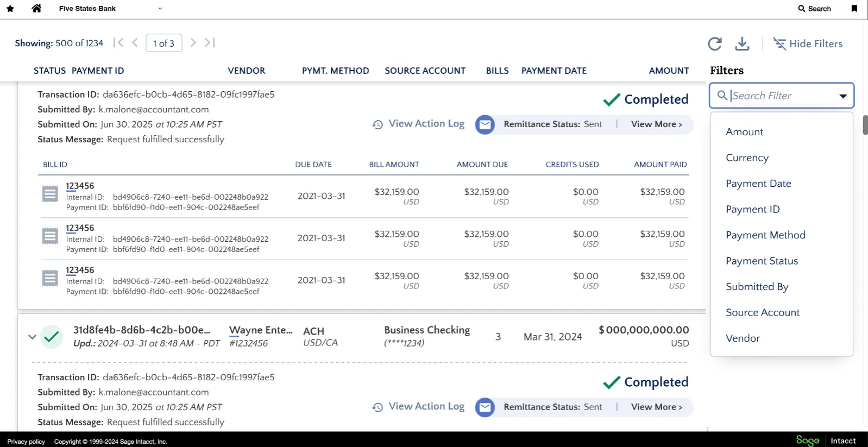868x447 pixels.
Task: Go to the previous page arrow
Action: (x=135, y=42)
